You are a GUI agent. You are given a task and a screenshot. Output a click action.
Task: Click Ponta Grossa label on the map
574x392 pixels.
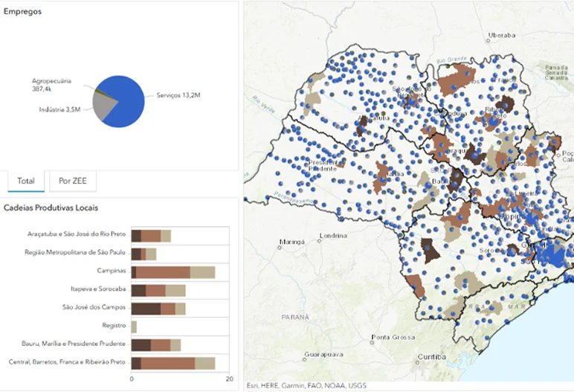tap(393, 337)
